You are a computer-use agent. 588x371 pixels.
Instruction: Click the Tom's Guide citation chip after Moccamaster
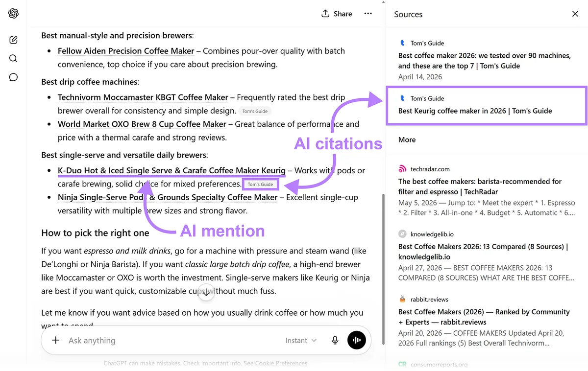click(255, 111)
